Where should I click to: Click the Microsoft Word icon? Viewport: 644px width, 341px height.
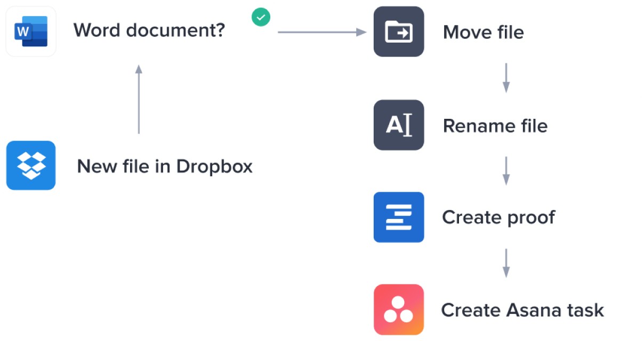click(x=31, y=31)
